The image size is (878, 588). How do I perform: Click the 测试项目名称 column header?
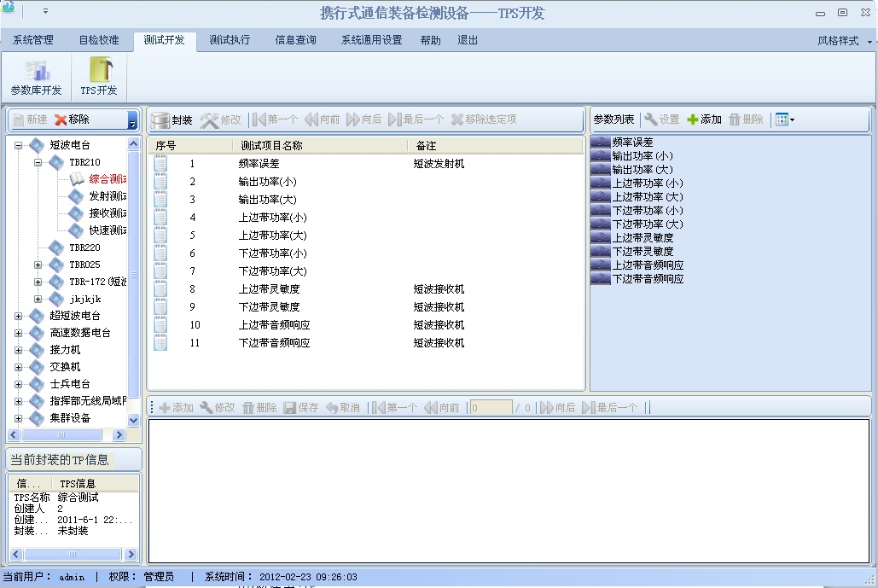271,146
